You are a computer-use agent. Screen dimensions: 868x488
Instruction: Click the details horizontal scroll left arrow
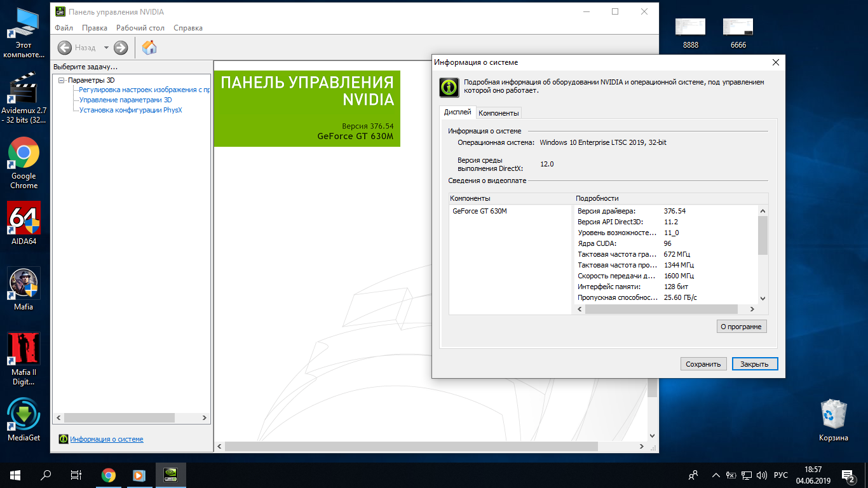[580, 309]
